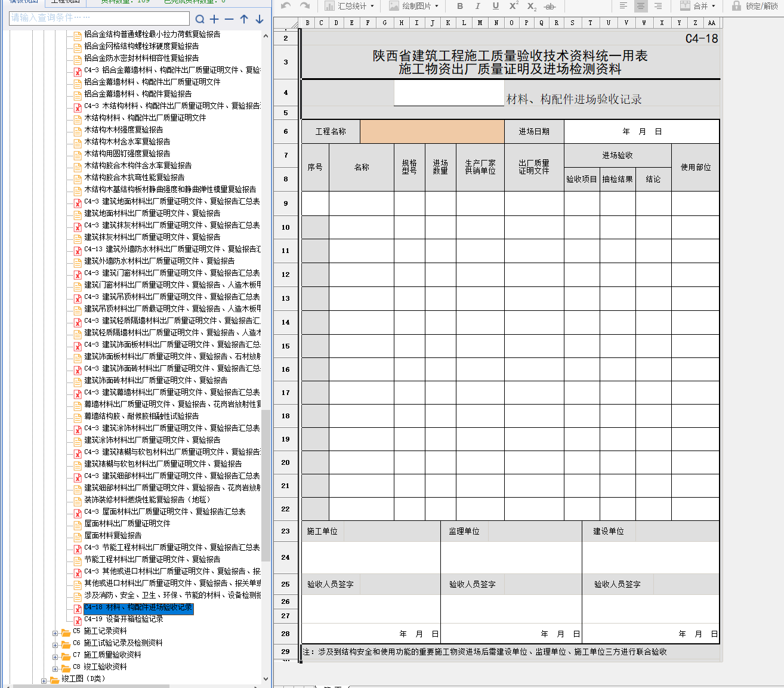Click the down arrow icon in search bar
The image size is (784, 688).
260,19
